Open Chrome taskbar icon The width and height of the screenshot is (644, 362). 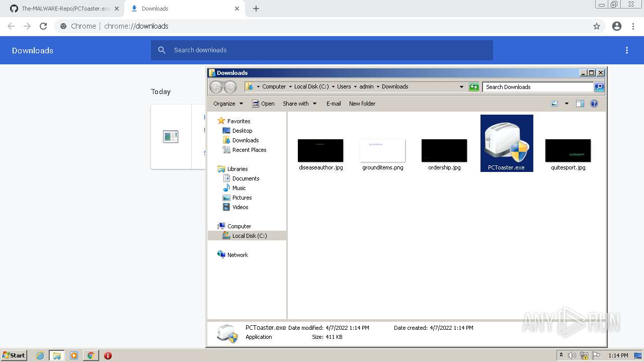91,355
